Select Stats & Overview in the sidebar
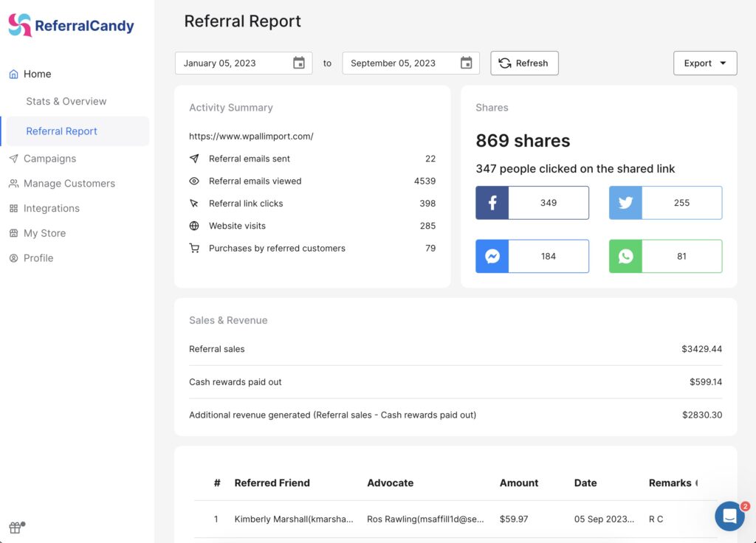Viewport: 756px width, 543px height. pyautogui.click(x=67, y=101)
